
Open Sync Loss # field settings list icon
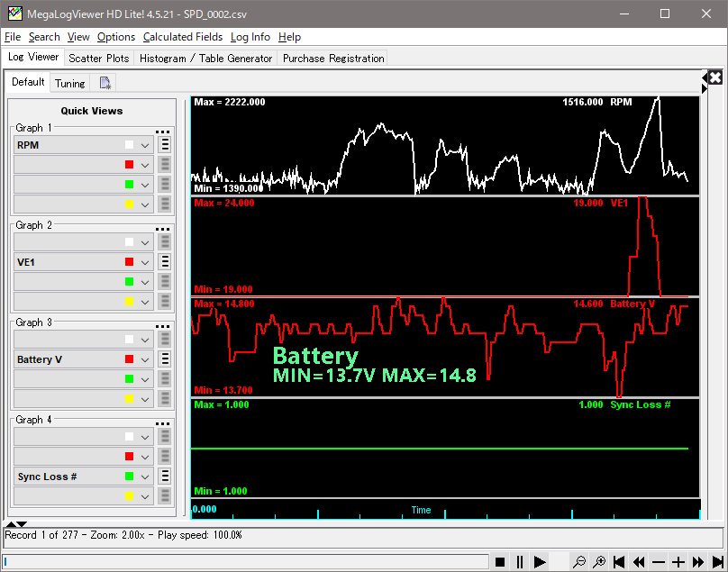point(165,476)
